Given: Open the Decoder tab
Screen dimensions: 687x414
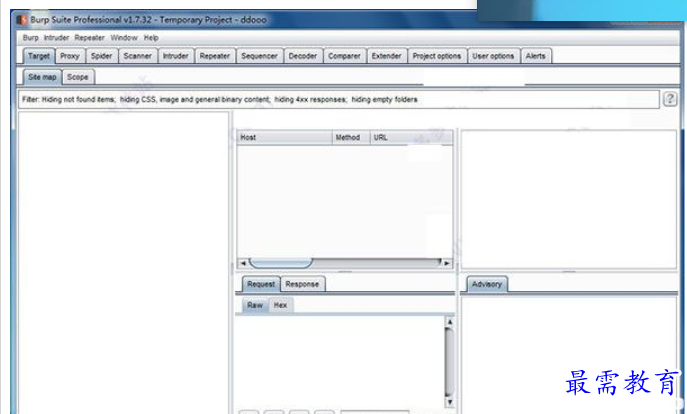Looking at the screenshot, I should pos(303,56).
